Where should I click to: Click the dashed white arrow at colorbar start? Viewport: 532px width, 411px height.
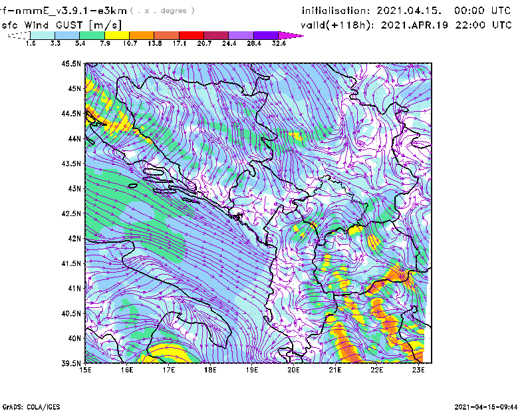tap(18, 35)
